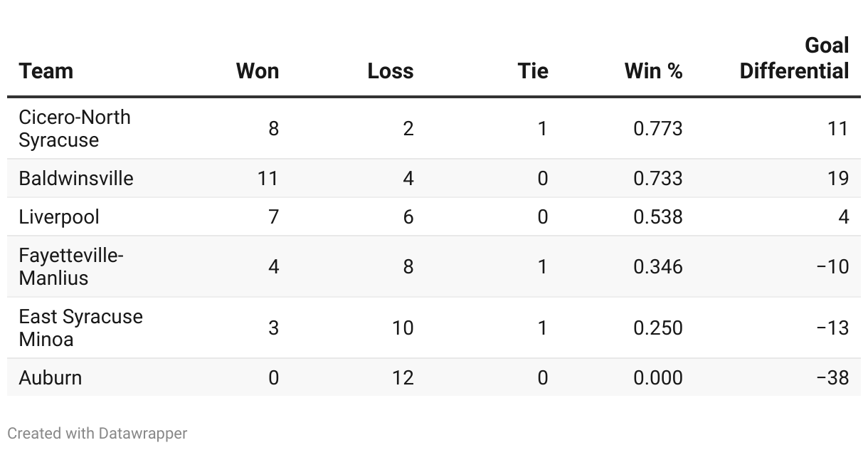Sort by the Won column header
This screenshot has width=868, height=450.
tap(257, 71)
